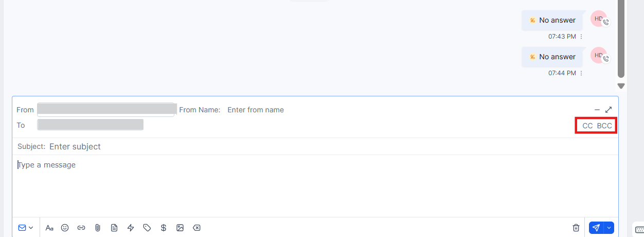
Task: Open options for the 07:43 PM message
Action: pyautogui.click(x=582, y=37)
